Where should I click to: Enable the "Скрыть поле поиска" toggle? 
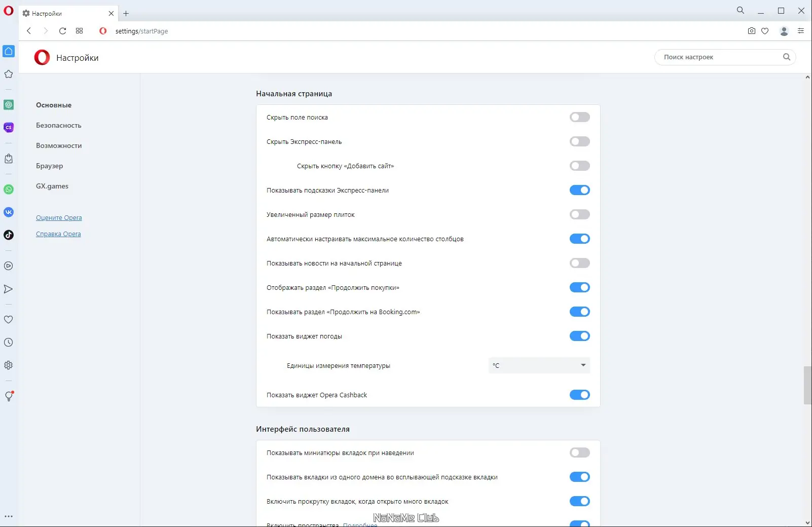pyautogui.click(x=579, y=118)
